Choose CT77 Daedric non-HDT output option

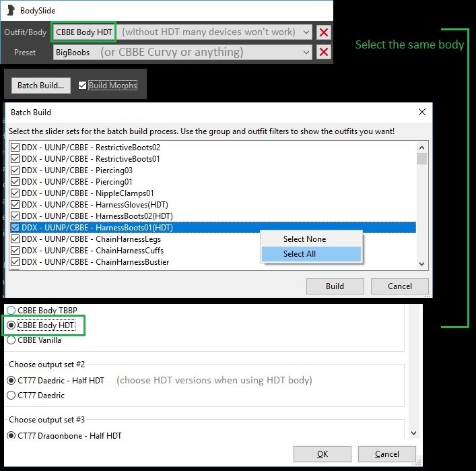pyautogui.click(x=11, y=396)
